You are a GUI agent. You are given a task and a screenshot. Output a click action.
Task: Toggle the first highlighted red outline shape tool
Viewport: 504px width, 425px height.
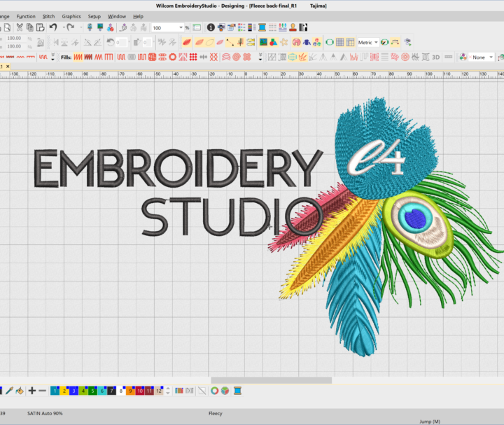pyautogui.click(x=187, y=42)
